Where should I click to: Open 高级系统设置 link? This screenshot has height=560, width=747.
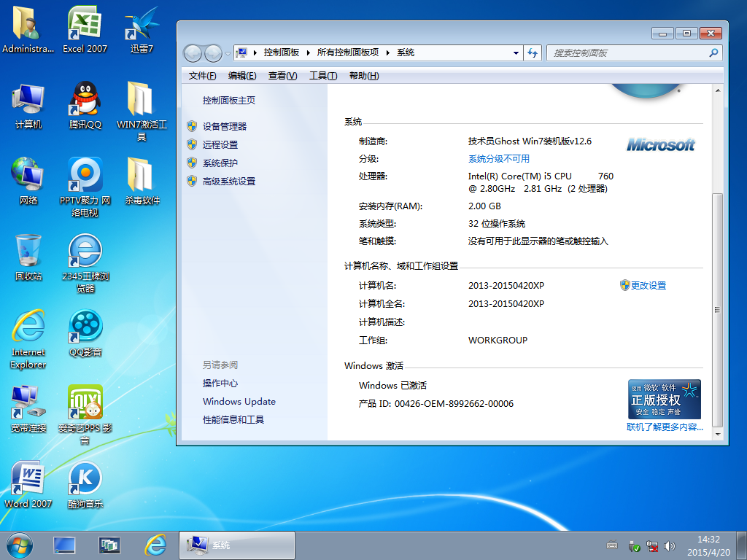pyautogui.click(x=228, y=182)
